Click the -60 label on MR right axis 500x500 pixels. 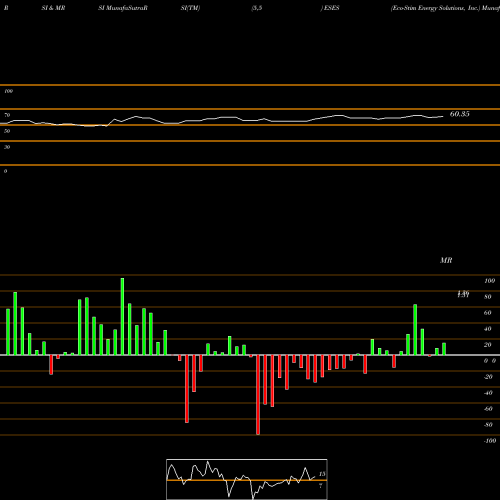pyautogui.click(x=488, y=409)
